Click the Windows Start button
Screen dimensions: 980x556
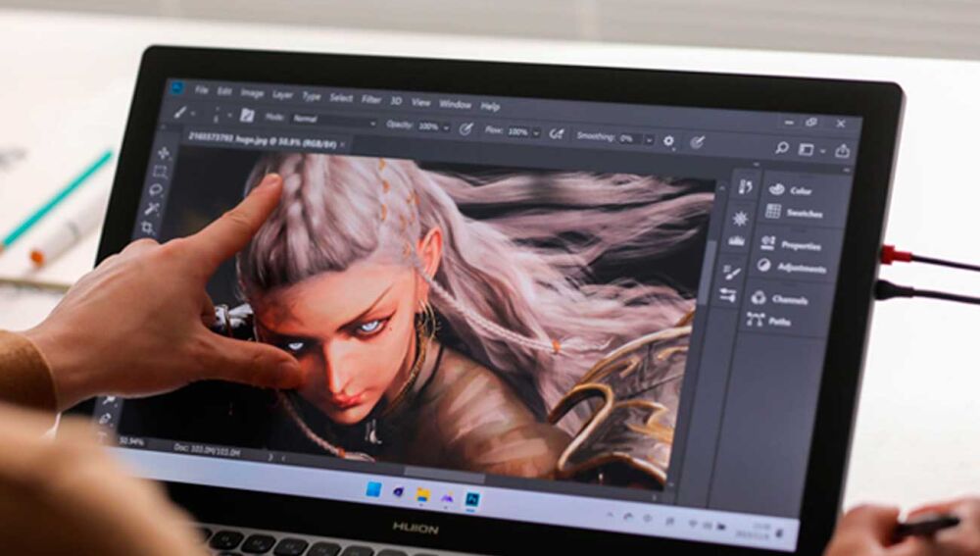[373, 489]
